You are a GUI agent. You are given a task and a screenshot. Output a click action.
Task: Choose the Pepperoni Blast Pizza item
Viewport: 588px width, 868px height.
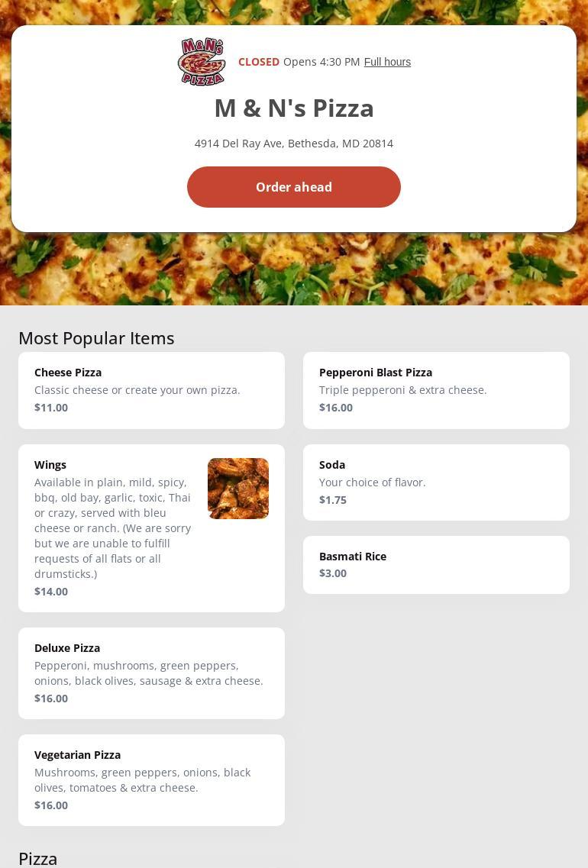coord(436,390)
